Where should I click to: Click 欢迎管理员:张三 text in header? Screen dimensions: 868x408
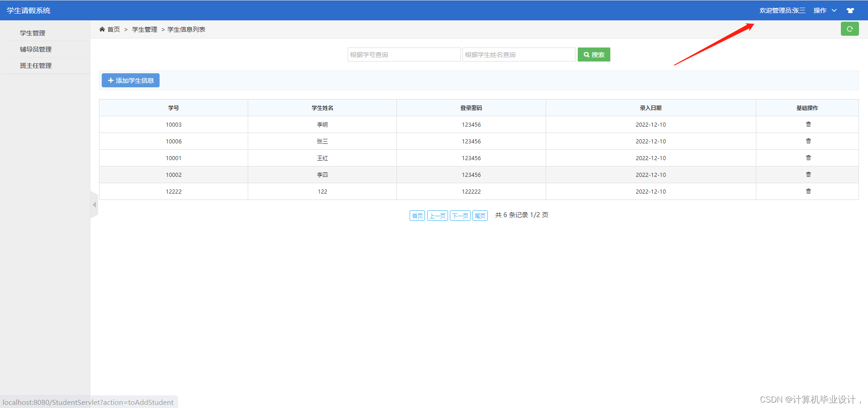coord(782,10)
